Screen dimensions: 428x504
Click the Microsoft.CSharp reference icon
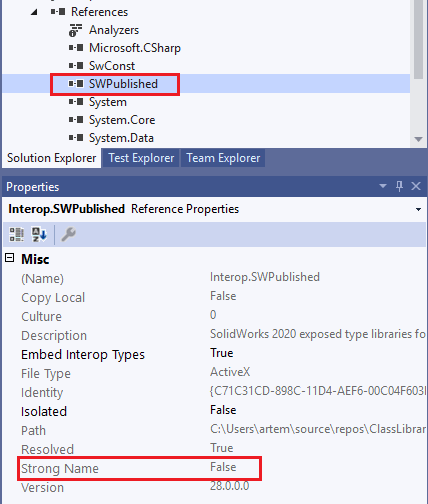[76, 48]
